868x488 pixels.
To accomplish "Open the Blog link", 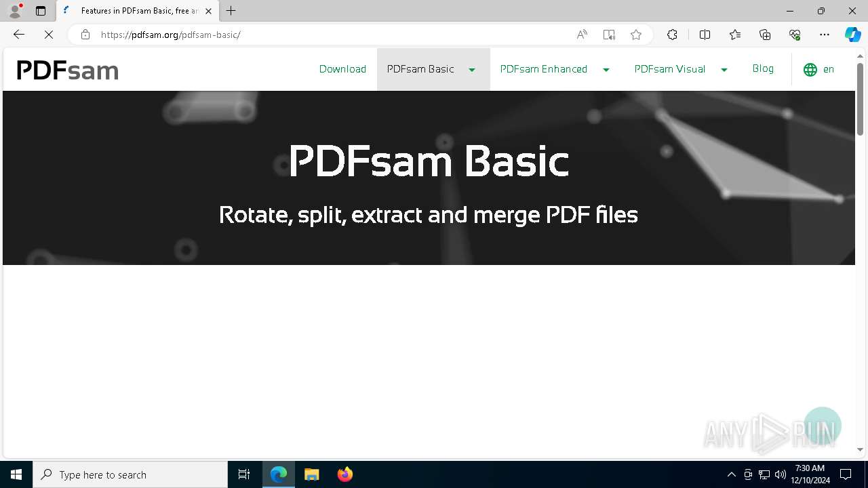I will tap(763, 68).
